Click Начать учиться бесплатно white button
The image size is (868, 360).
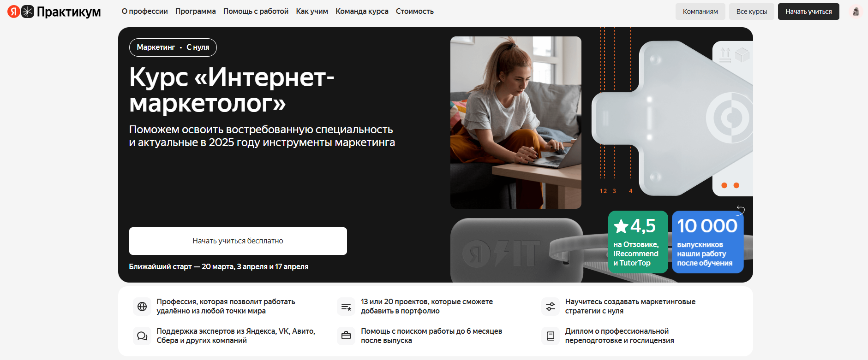(x=238, y=241)
